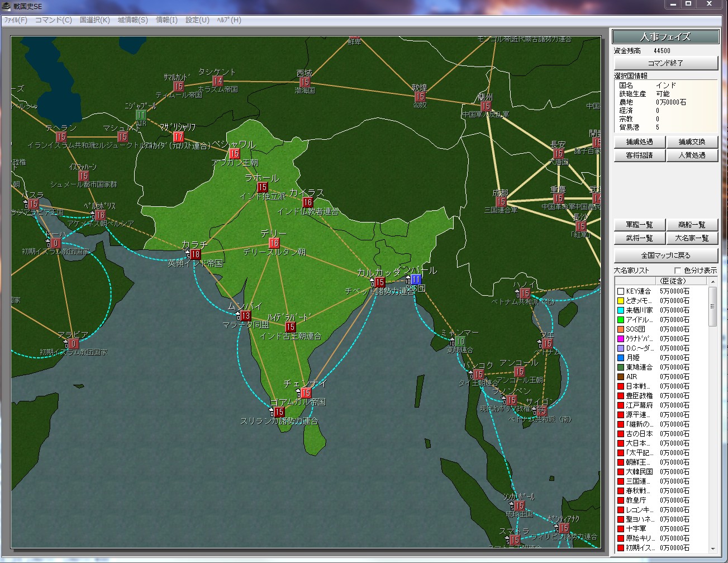Click the Kolkata (カルカッタ) castle icon
Screen dimensions: 728x563
pos(379,283)
